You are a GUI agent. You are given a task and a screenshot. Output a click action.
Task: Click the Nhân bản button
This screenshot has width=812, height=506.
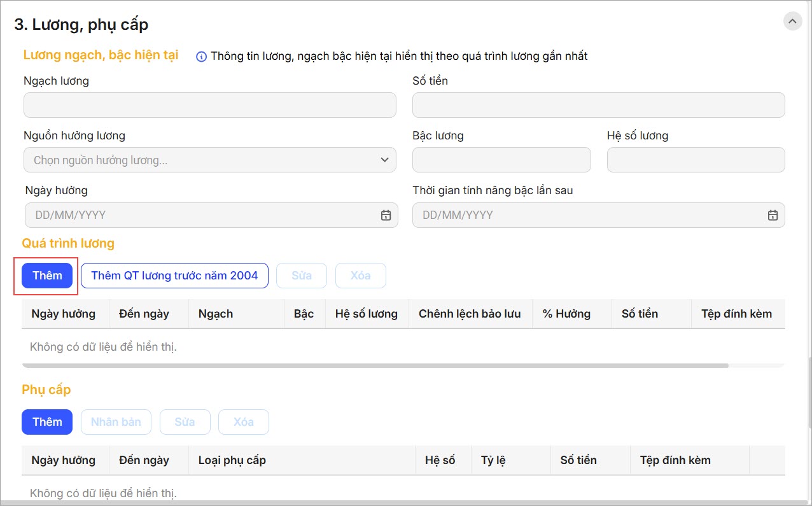click(x=116, y=422)
